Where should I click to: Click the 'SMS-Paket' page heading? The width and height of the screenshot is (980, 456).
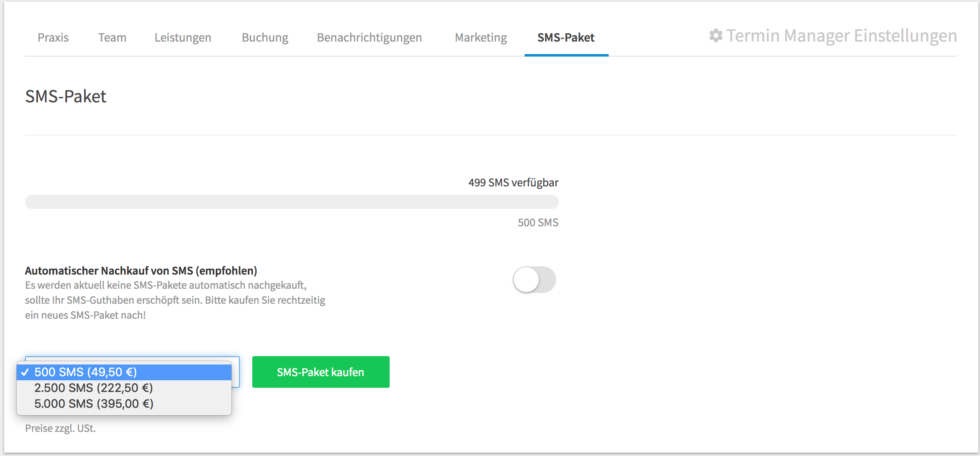pos(66,97)
